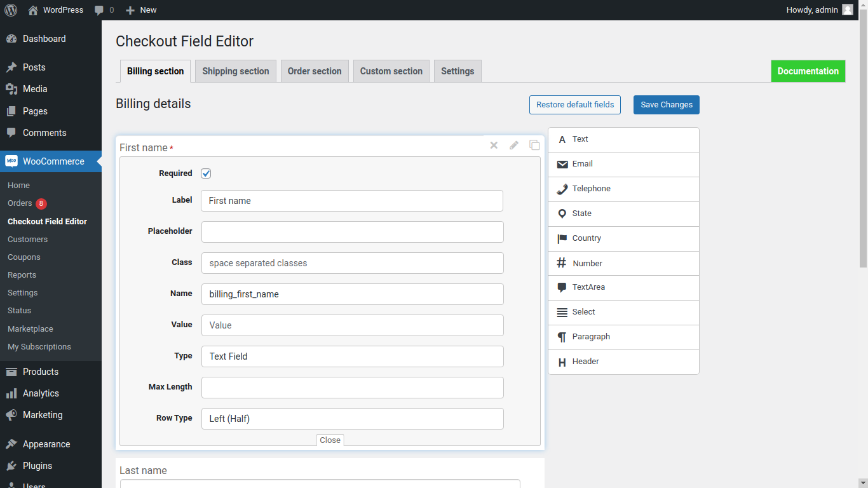
Task: Add a TextArea field type
Action: 623,288
